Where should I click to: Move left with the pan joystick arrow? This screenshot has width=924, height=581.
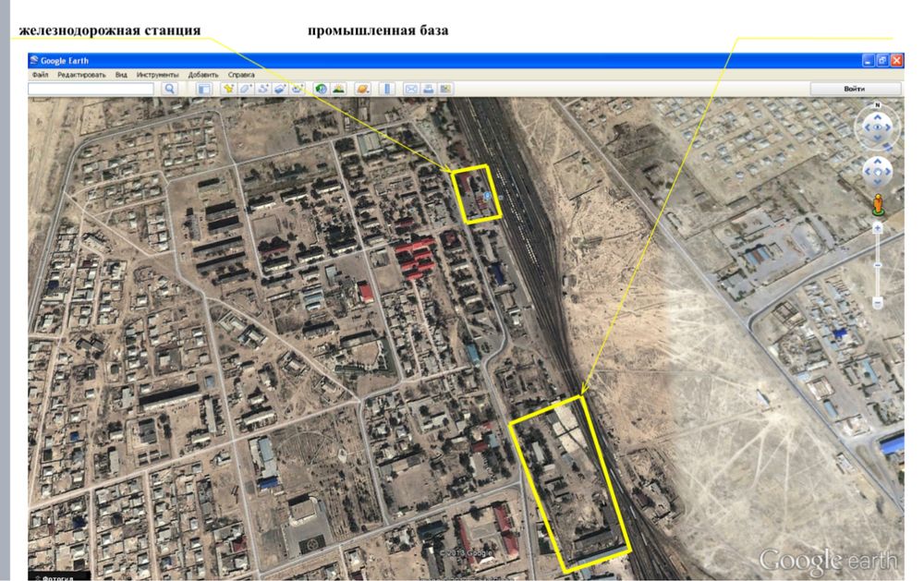tap(868, 172)
